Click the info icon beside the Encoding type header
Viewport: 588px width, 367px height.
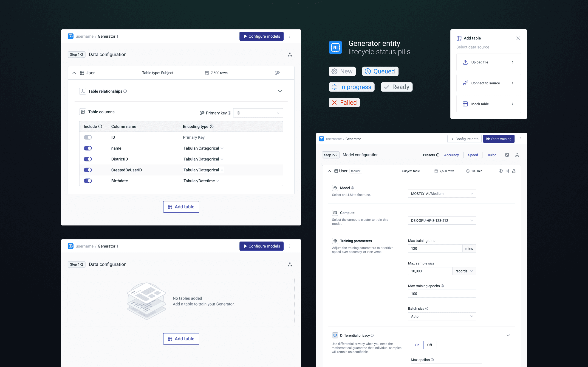tap(212, 126)
